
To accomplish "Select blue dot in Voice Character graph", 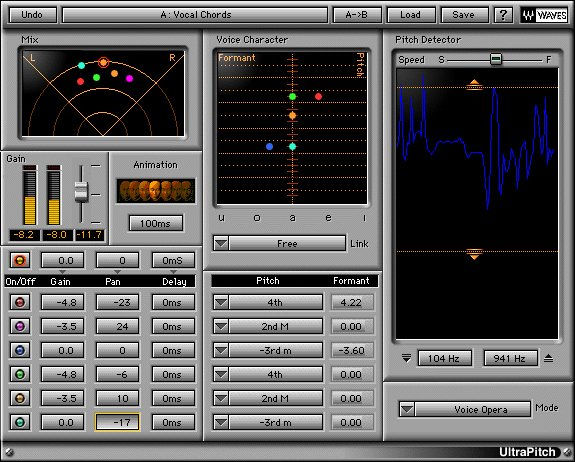I will [x=270, y=146].
